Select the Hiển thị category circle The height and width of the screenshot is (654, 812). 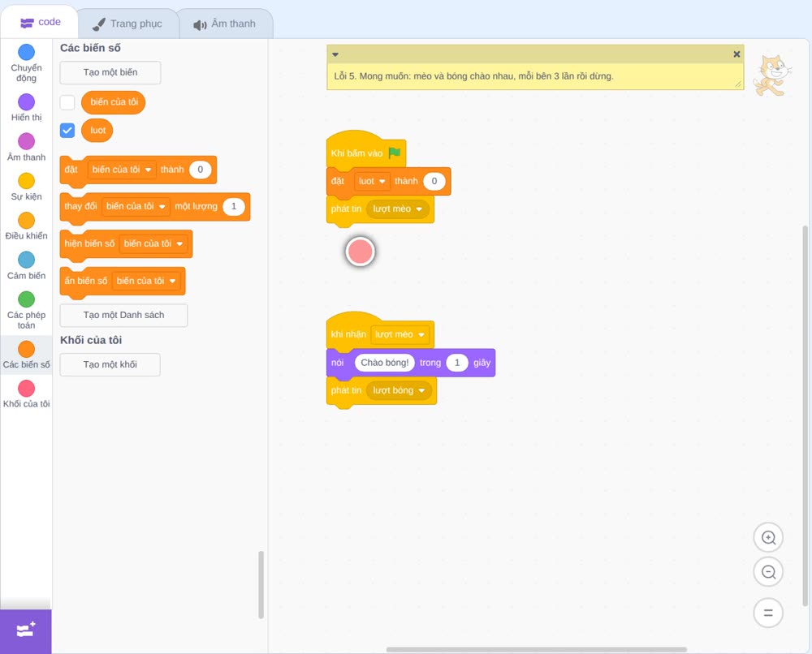27,102
